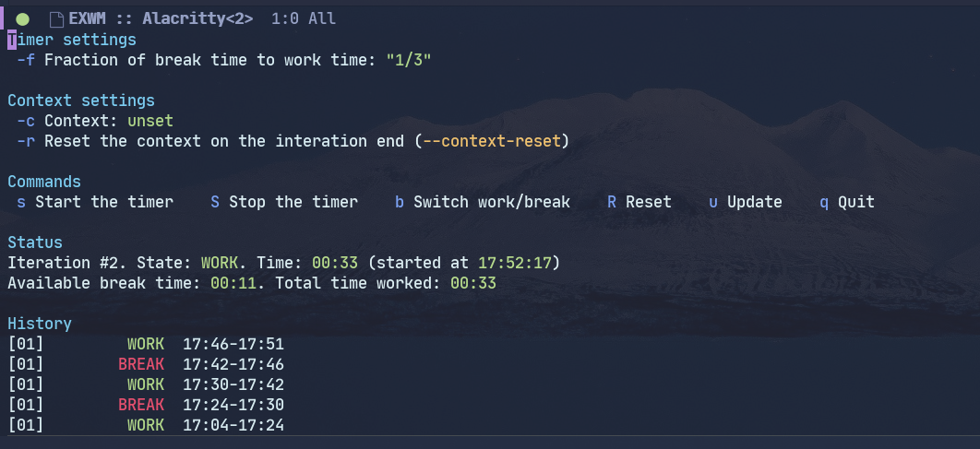Quit the timer menu
Screen dimensions: 980x449
point(847,202)
